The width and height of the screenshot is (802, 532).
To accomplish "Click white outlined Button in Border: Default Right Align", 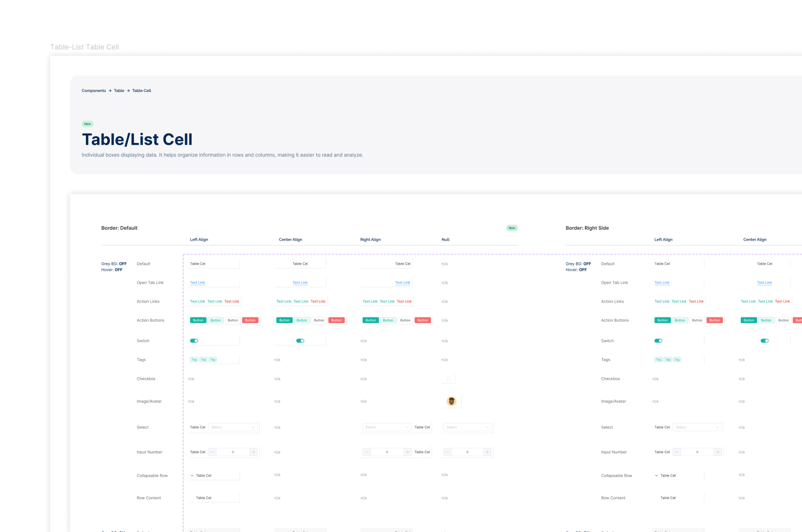I will (405, 320).
